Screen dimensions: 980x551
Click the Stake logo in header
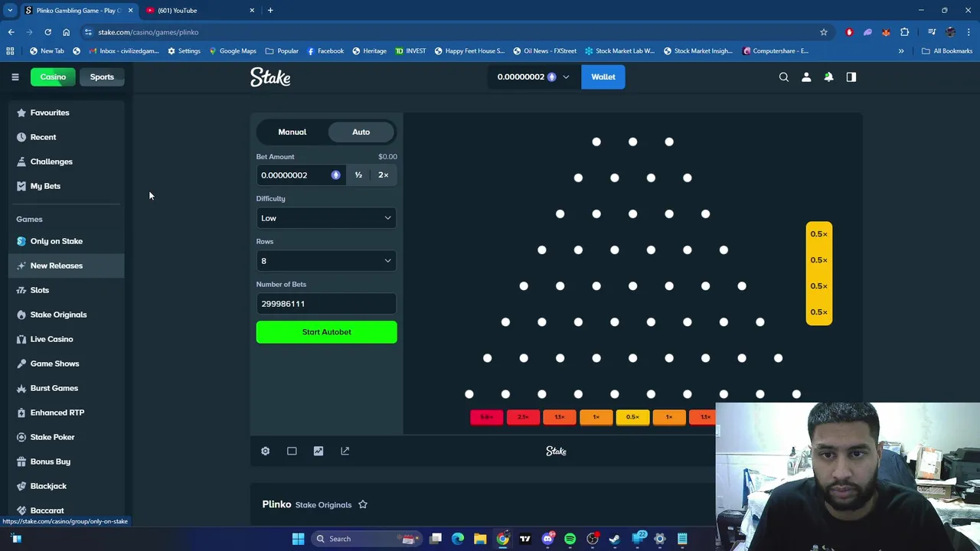(270, 77)
